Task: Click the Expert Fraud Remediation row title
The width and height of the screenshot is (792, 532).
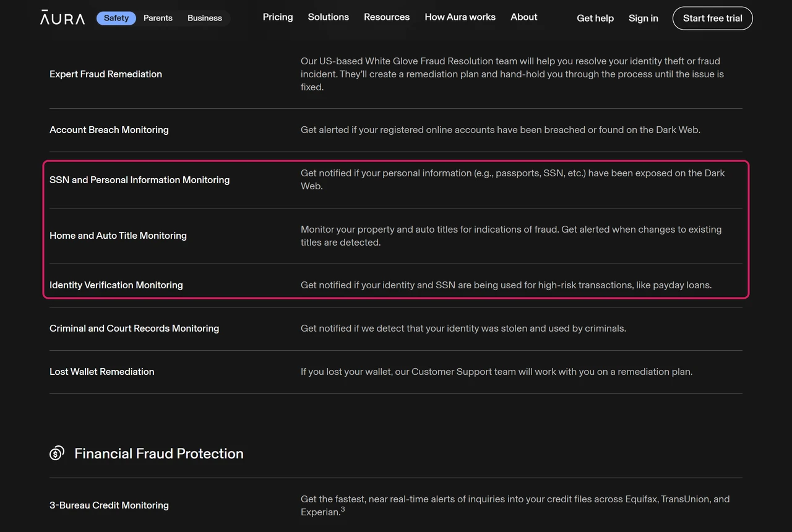Action: tap(106, 74)
